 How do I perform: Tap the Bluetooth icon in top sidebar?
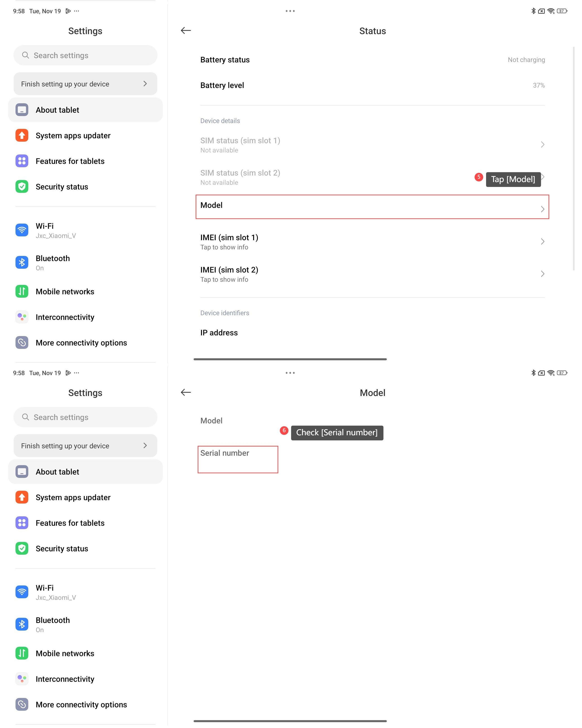(22, 262)
